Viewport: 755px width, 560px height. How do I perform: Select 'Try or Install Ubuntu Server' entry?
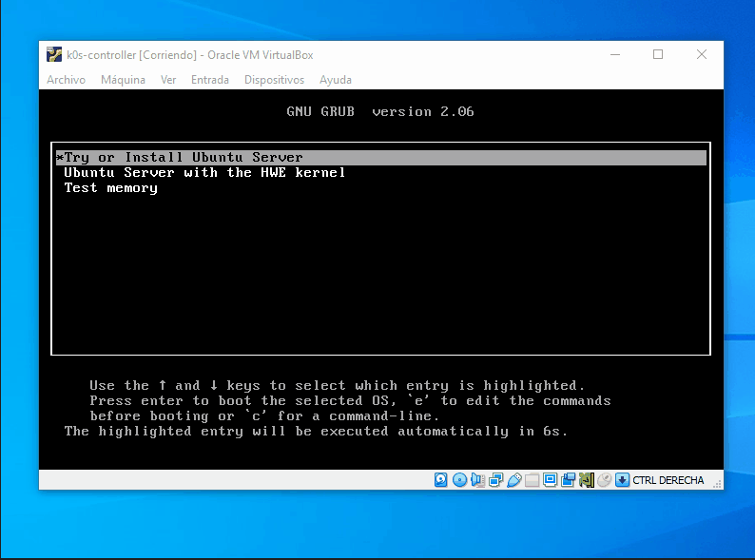tap(381, 158)
